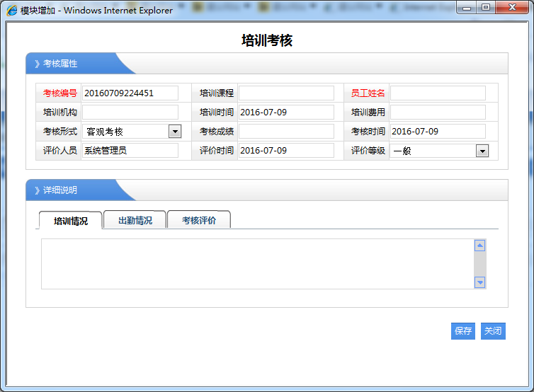Focus the 考核成绩 input field
Screen dimensions: 534x392
pos(286,132)
